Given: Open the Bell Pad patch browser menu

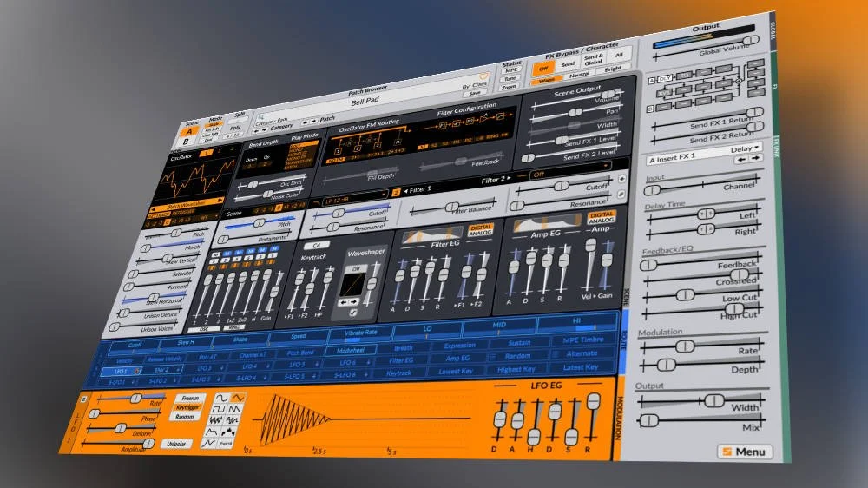Looking at the screenshot, I should (x=365, y=100).
